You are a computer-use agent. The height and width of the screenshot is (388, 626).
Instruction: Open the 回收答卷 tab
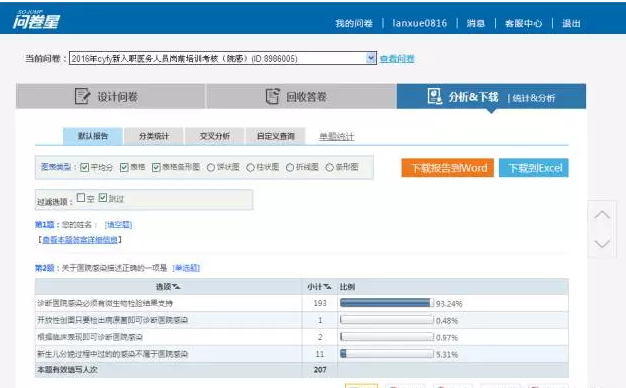[x=301, y=96]
